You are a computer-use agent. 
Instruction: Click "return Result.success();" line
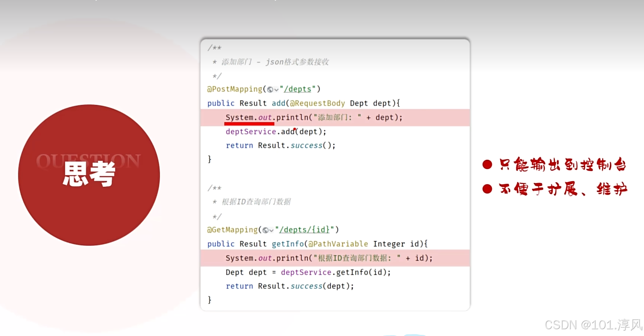(280, 145)
